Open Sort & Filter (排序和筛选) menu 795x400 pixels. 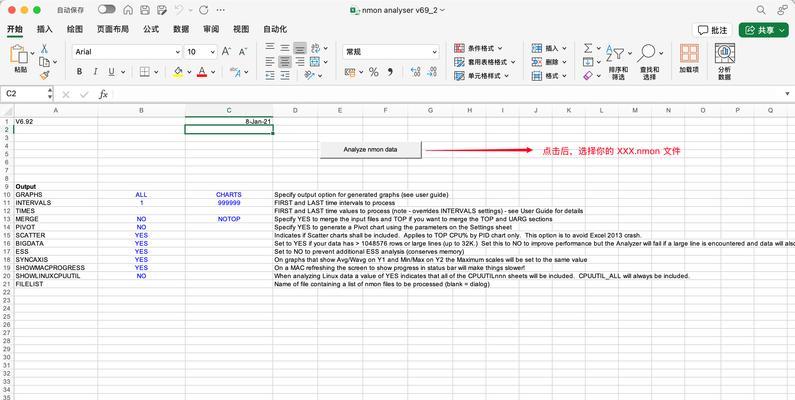(x=618, y=61)
